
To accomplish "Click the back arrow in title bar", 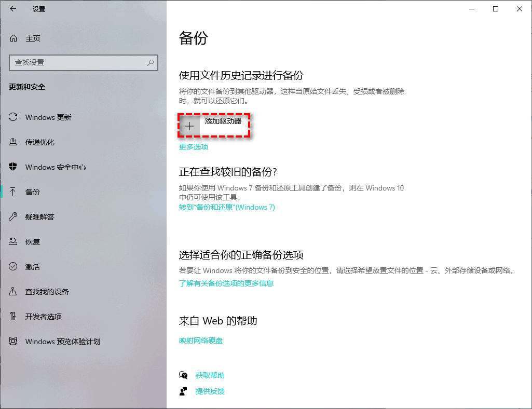I will click(x=13, y=9).
